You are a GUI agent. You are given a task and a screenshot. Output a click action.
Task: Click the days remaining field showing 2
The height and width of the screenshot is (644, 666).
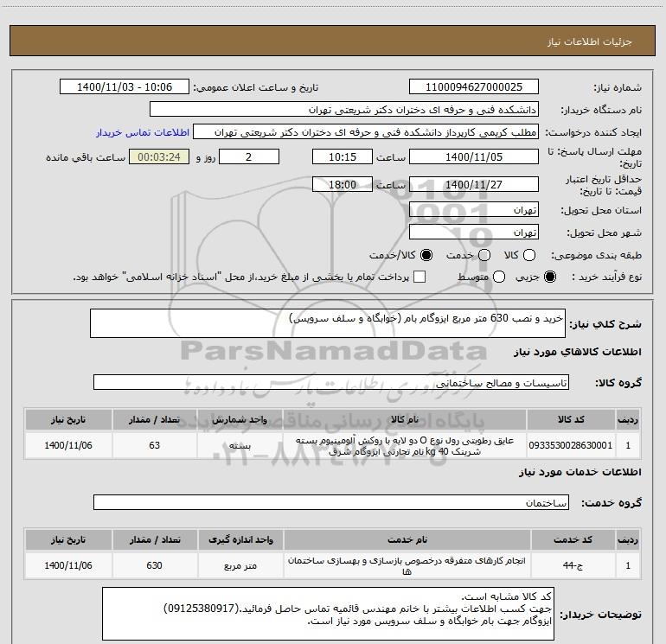click(x=249, y=156)
